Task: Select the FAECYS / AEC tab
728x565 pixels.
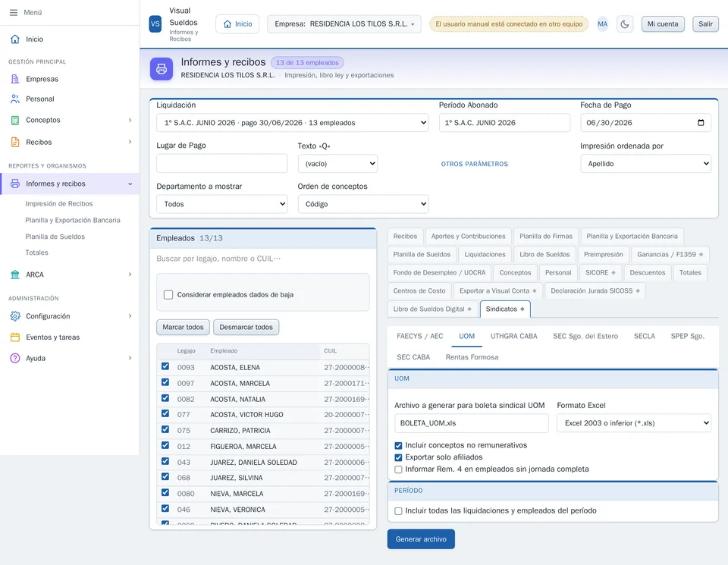Action: 419,336
